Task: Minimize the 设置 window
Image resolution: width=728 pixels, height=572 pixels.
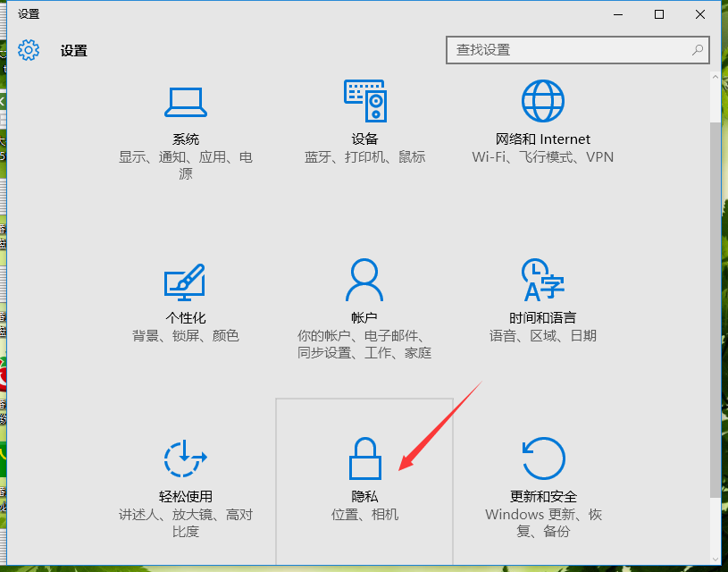Action: click(618, 14)
